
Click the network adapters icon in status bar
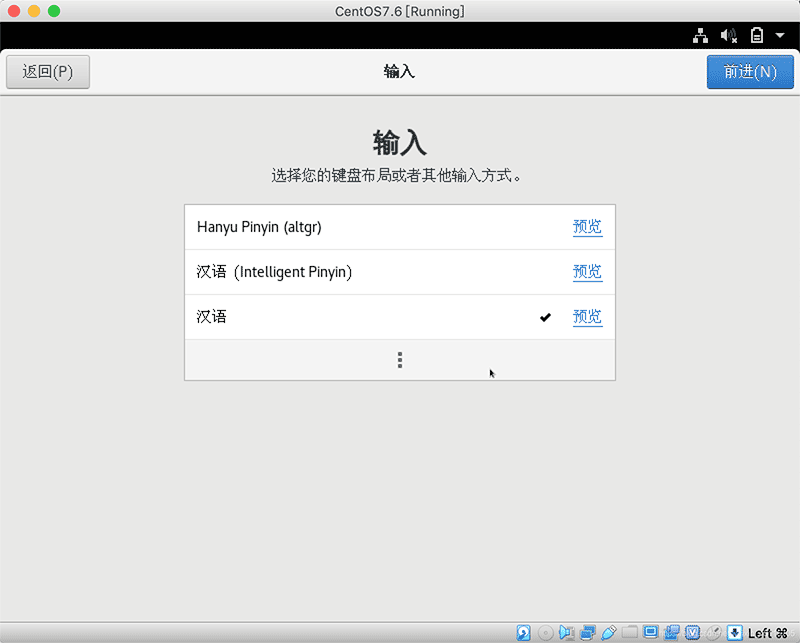(x=586, y=632)
